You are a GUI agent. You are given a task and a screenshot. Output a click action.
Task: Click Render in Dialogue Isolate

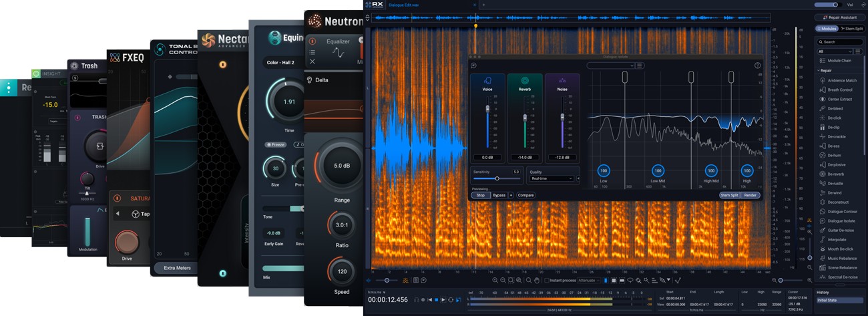click(x=750, y=195)
